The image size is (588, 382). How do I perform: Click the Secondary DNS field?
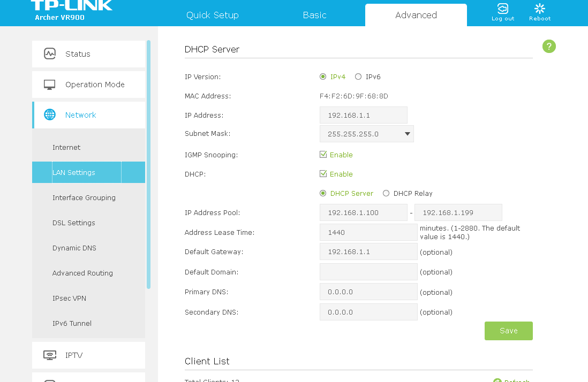tap(368, 312)
